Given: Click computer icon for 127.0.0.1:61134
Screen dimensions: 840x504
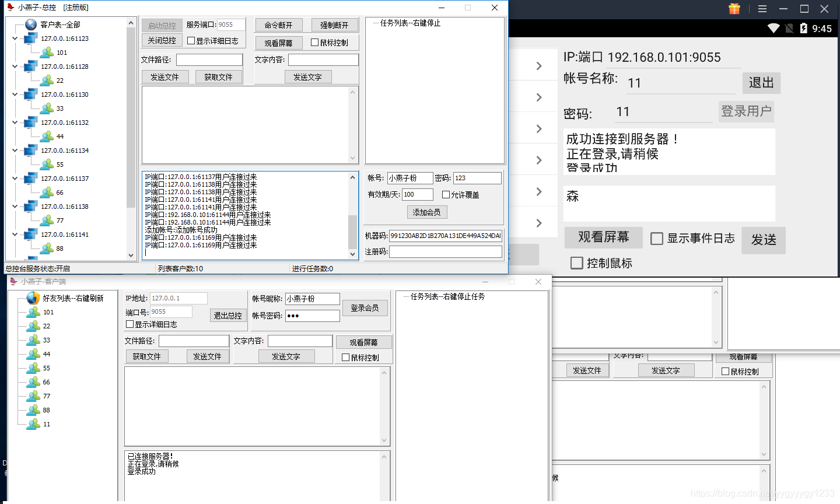Looking at the screenshot, I should [x=31, y=150].
